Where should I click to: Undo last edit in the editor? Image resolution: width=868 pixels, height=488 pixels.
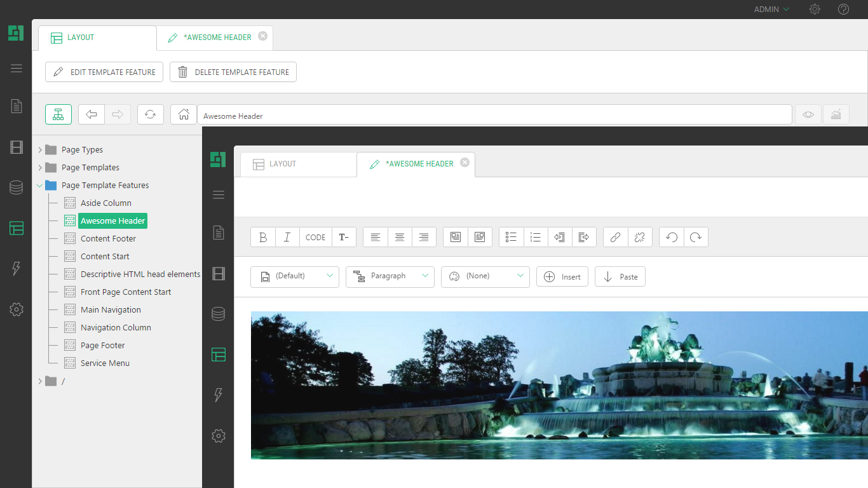click(672, 237)
